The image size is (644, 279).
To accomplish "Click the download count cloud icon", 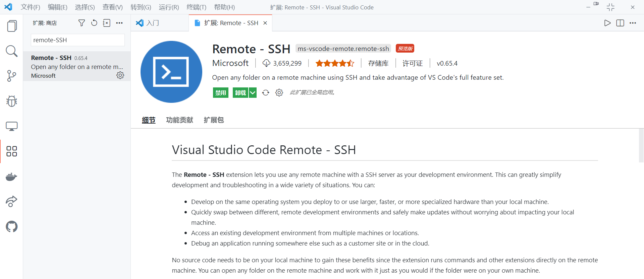I will pyautogui.click(x=266, y=63).
